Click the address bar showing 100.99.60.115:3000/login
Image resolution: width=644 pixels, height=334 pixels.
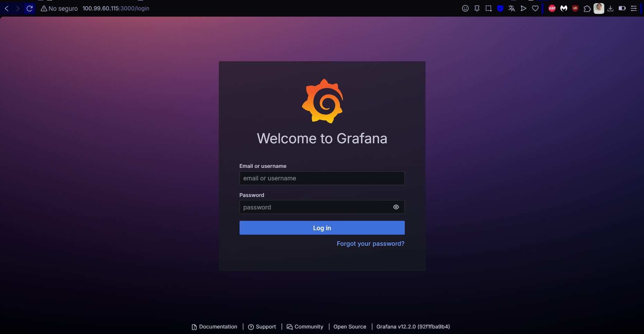point(116,8)
